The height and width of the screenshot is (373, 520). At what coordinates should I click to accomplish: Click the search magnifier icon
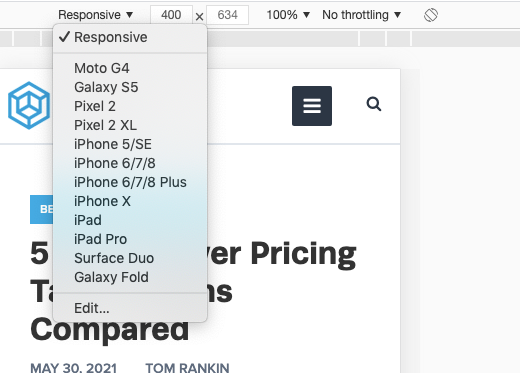coord(374,104)
